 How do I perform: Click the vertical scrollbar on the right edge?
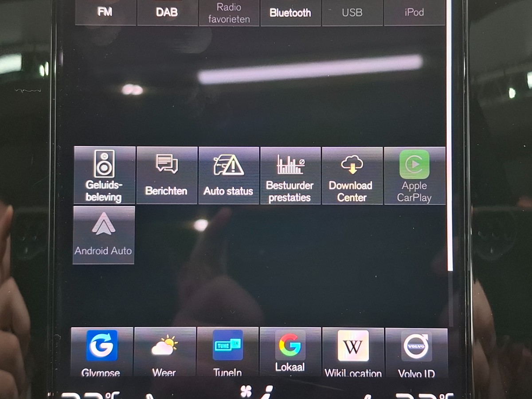pos(450,135)
